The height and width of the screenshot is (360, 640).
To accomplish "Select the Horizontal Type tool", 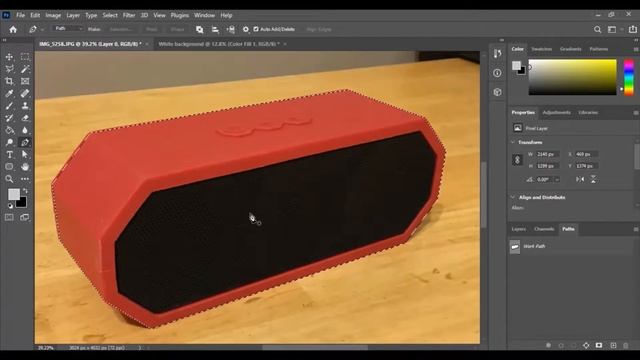I will point(9,155).
